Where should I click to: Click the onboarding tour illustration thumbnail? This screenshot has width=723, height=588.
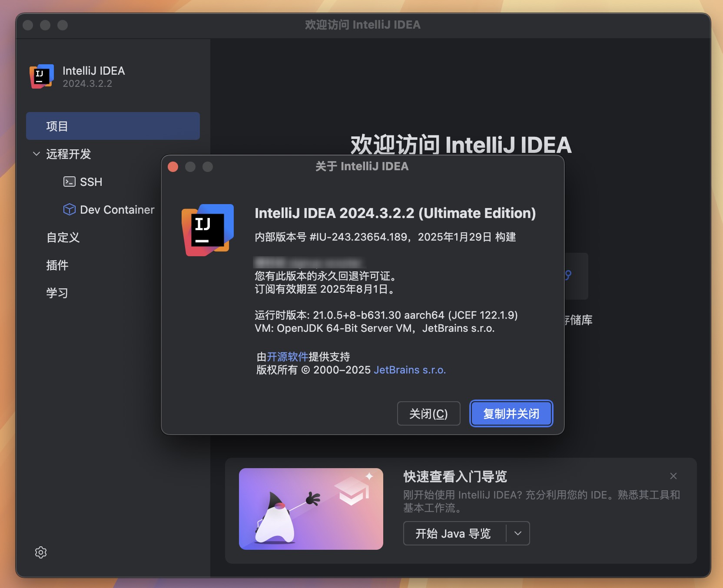[311, 509]
